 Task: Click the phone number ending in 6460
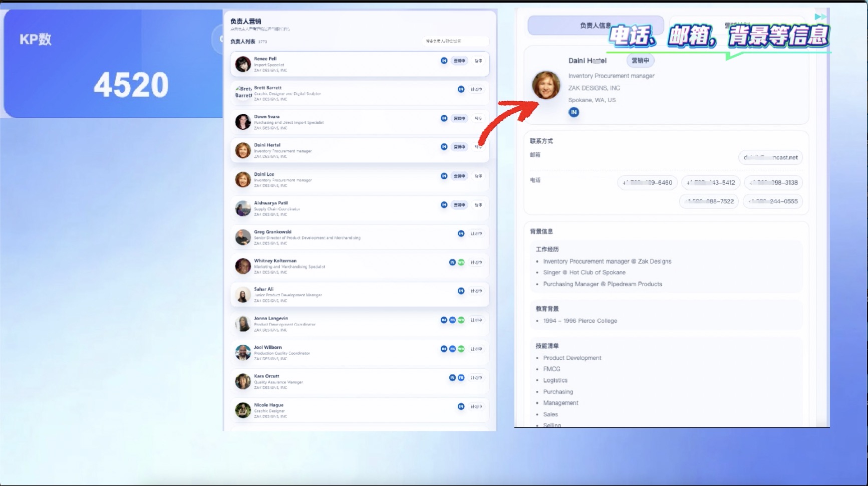tap(647, 183)
